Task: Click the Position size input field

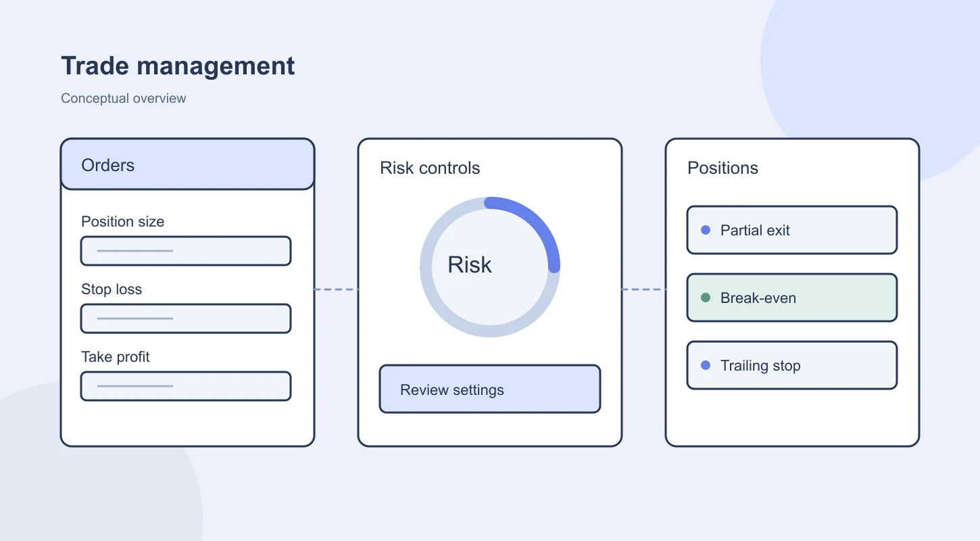Action: point(186,251)
